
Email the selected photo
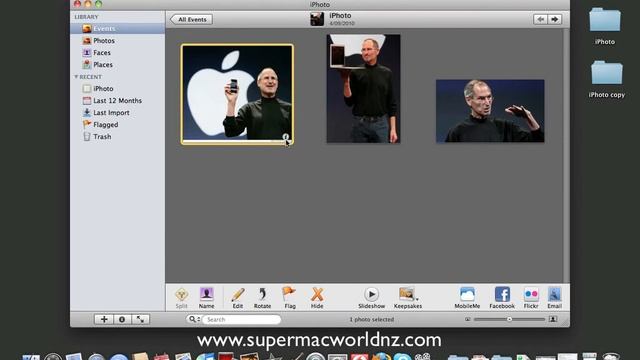pyautogui.click(x=554, y=298)
